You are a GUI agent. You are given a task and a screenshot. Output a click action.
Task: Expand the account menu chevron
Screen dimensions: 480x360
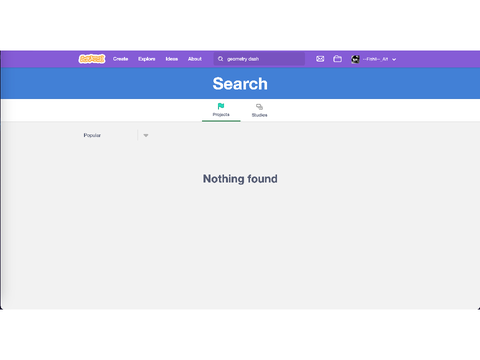(x=394, y=60)
